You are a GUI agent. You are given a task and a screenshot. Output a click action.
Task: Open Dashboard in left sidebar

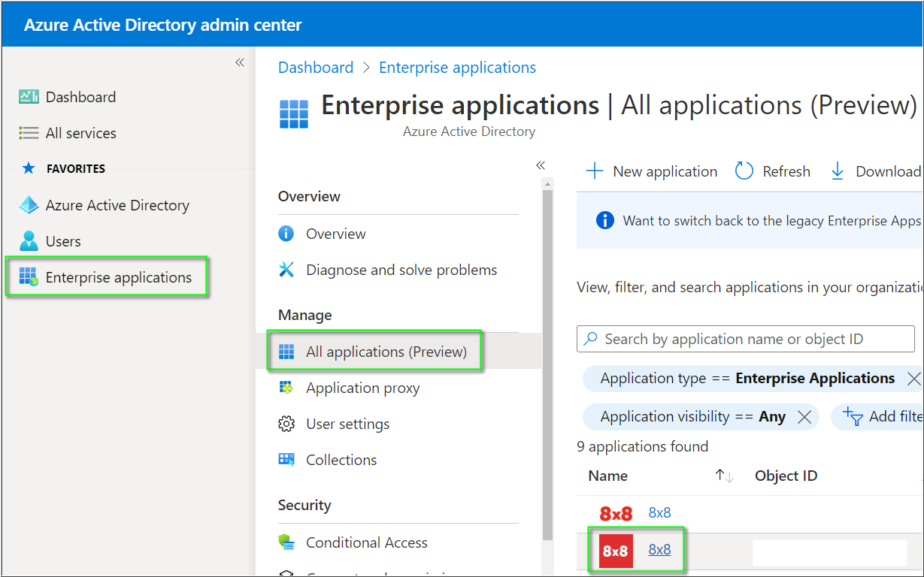(x=80, y=97)
